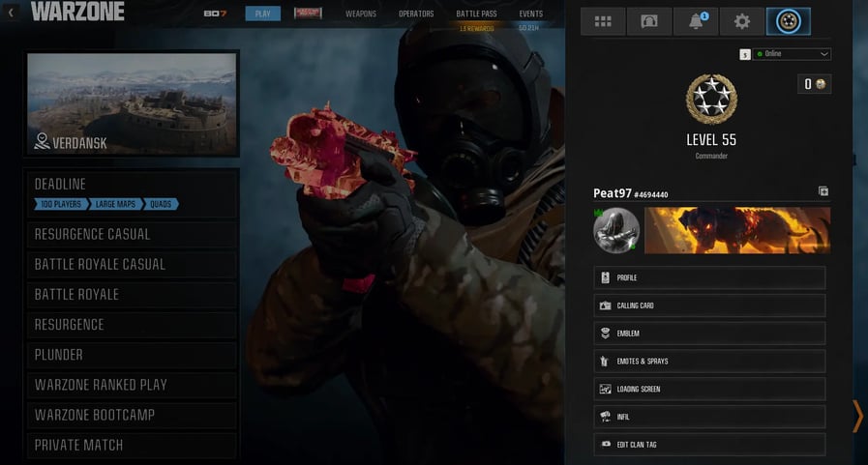
Task: Open Edit Clan Tag
Action: pyautogui.click(x=709, y=445)
